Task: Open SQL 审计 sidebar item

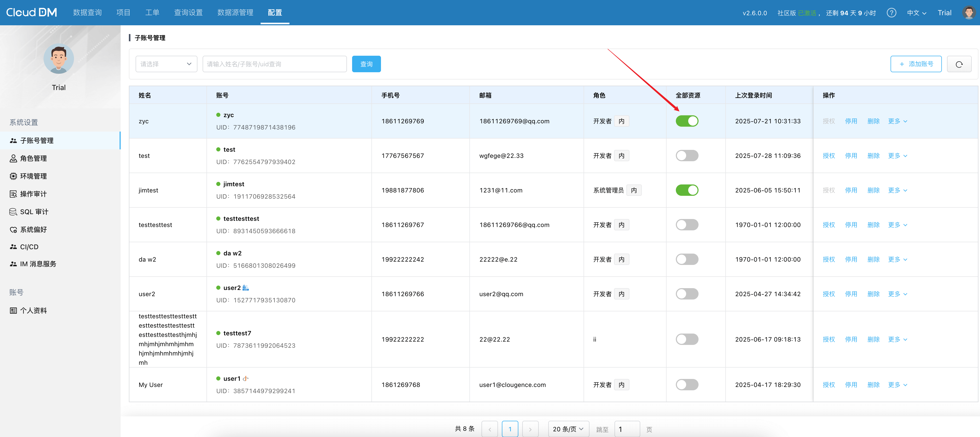Action: point(34,212)
